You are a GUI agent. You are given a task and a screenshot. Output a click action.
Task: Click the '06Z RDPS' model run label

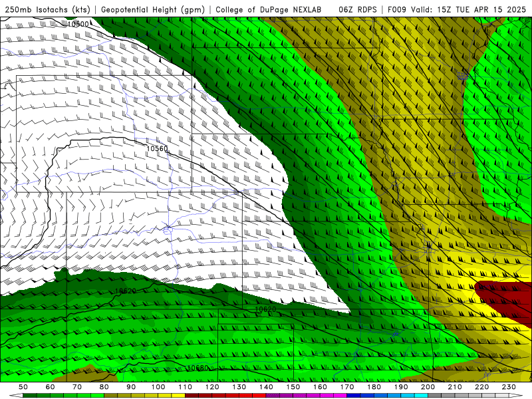click(x=357, y=9)
